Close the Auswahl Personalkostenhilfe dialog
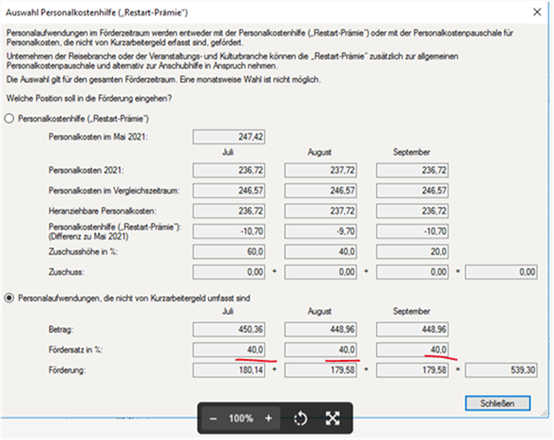Screen dimensions: 554x440 537,12
